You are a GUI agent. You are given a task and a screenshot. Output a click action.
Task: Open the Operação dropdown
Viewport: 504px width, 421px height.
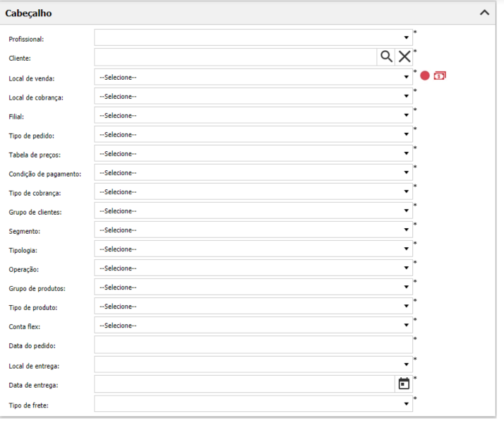click(253, 268)
